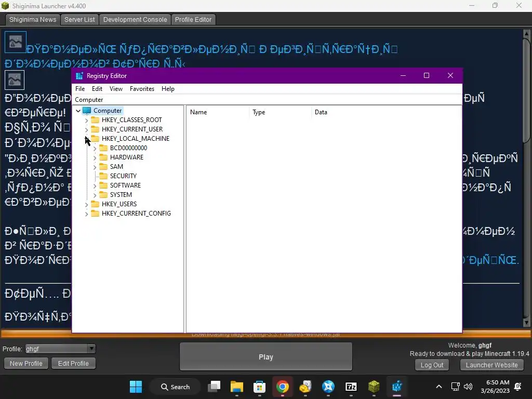Screen dimensions: 532x399
Task: Open Registry Editor Favorites menu
Action: point(142,89)
